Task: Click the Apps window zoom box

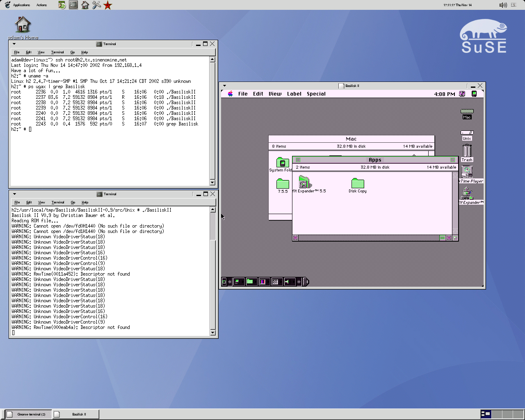Action: click(x=453, y=160)
